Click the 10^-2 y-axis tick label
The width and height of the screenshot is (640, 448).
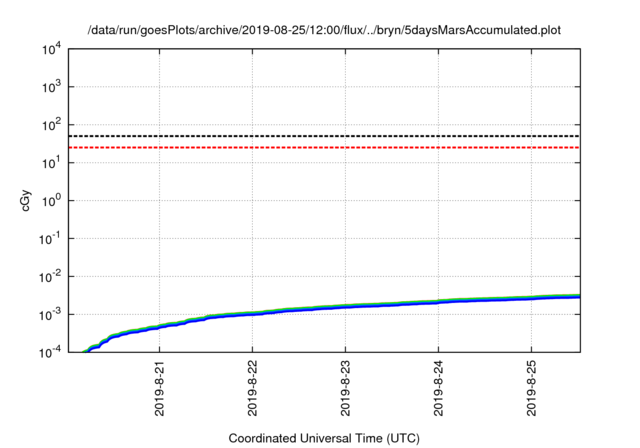(x=50, y=277)
